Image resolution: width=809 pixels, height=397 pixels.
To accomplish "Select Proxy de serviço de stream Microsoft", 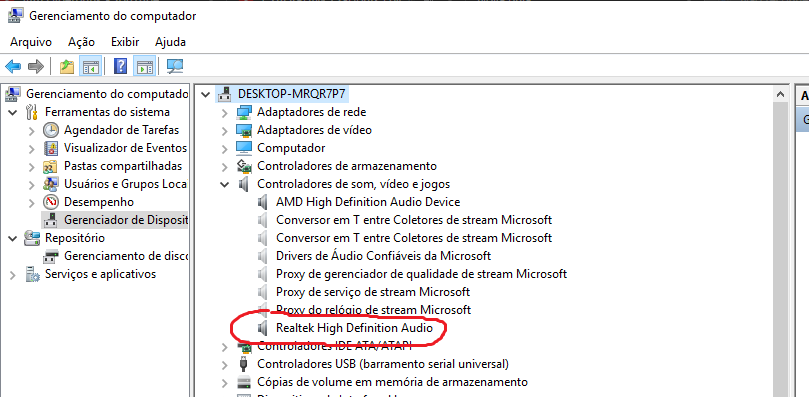I will point(373,292).
